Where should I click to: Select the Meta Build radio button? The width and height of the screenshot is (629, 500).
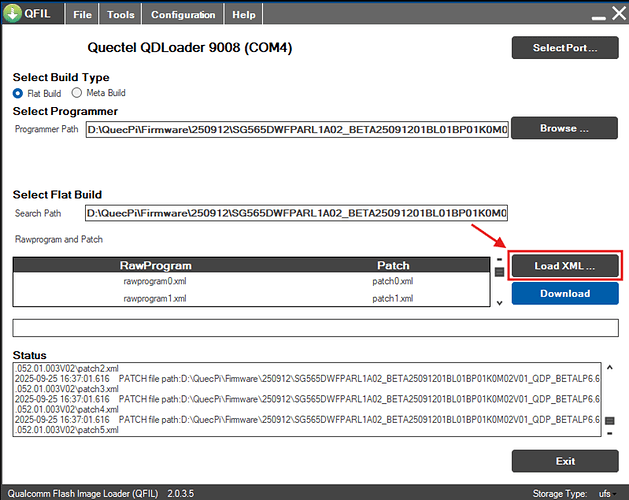click(76, 93)
